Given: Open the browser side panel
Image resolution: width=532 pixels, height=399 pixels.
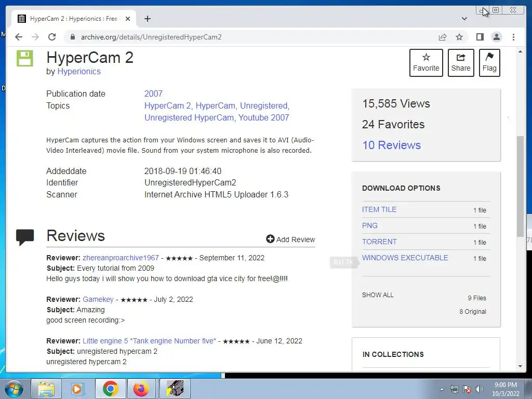Looking at the screenshot, I should [x=480, y=37].
